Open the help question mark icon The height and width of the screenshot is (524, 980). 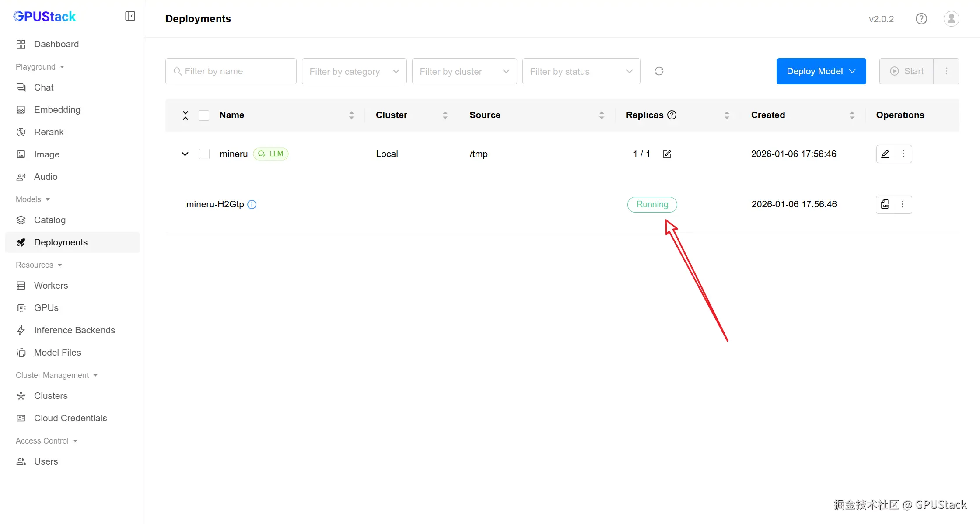[x=921, y=19]
